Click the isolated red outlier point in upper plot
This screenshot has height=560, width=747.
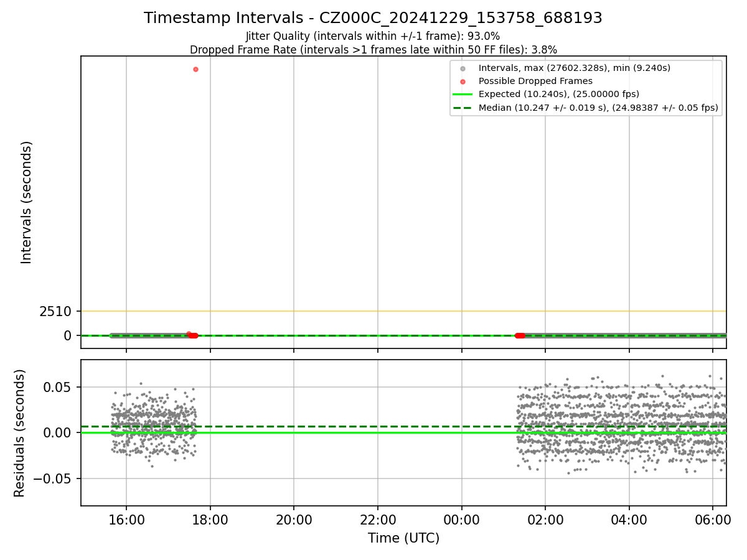(195, 69)
